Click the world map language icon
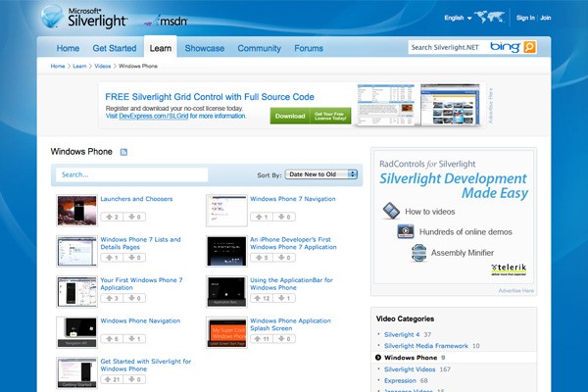 [489, 17]
